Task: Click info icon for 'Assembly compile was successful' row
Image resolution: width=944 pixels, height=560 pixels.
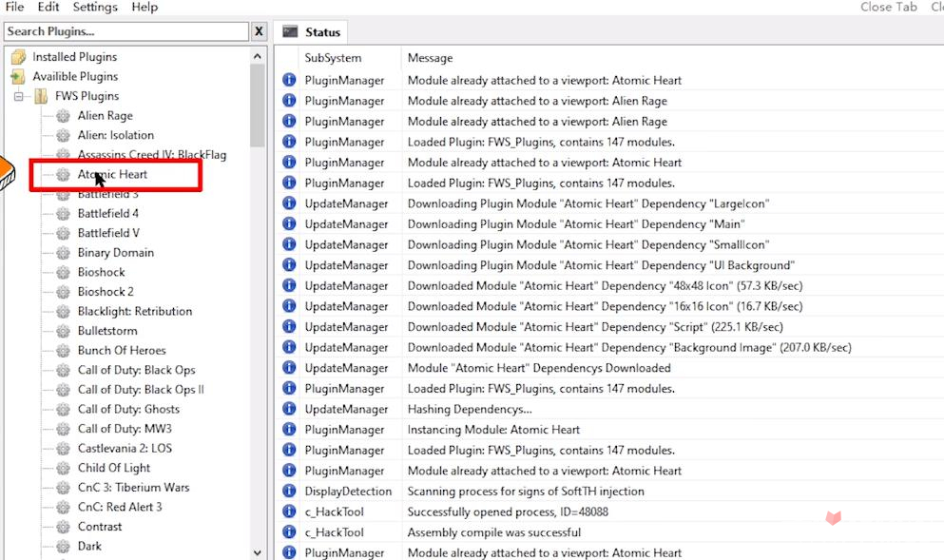Action: tap(289, 531)
